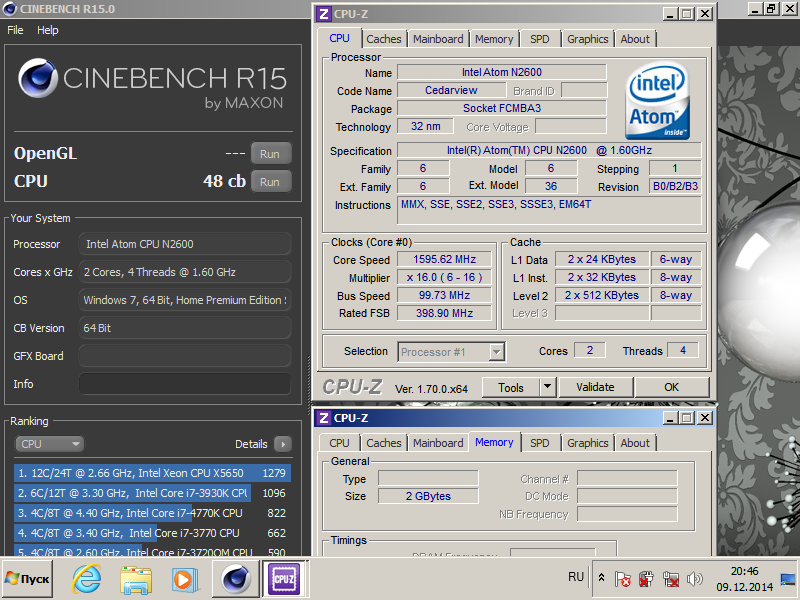The width and height of the screenshot is (800, 600).
Task: Open Action Center flag tray icon
Action: (622, 579)
